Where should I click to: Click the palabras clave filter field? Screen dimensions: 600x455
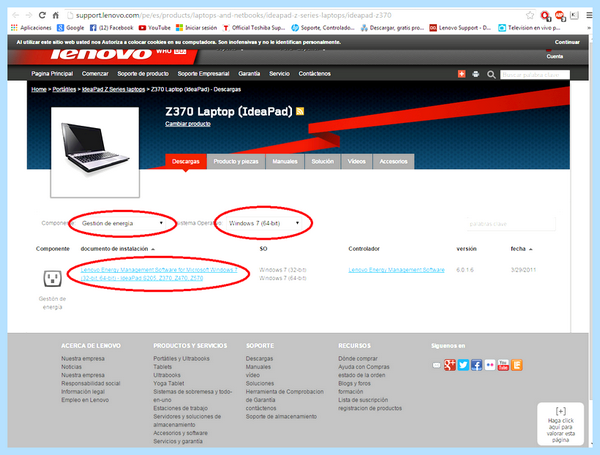click(511, 224)
